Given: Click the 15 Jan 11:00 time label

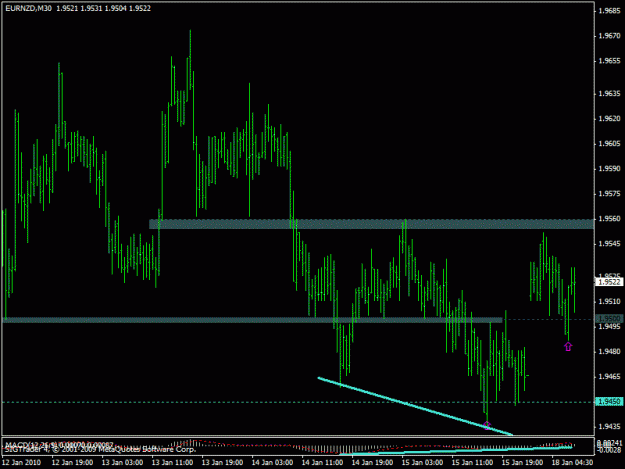Looking at the screenshot, I should click(472, 462).
